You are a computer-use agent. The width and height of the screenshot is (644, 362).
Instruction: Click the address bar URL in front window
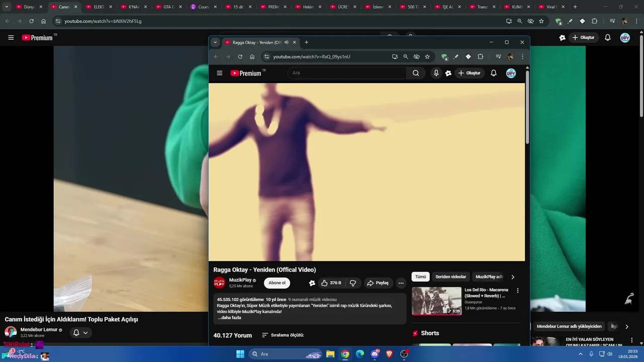coord(311,57)
